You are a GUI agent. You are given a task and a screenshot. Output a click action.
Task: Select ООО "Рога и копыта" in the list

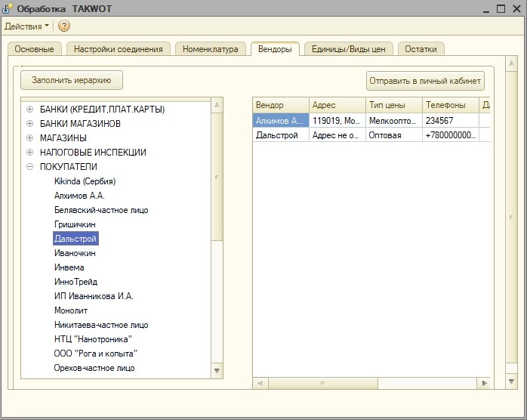coord(95,354)
